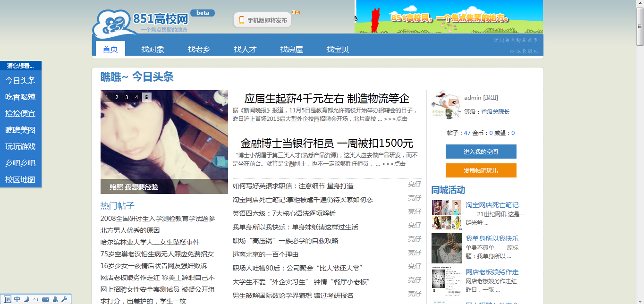Image resolution: width=644 pixels, height=304 pixels.
Task: Open the soft keyboard icon in input toolbar
Action: pos(45,299)
